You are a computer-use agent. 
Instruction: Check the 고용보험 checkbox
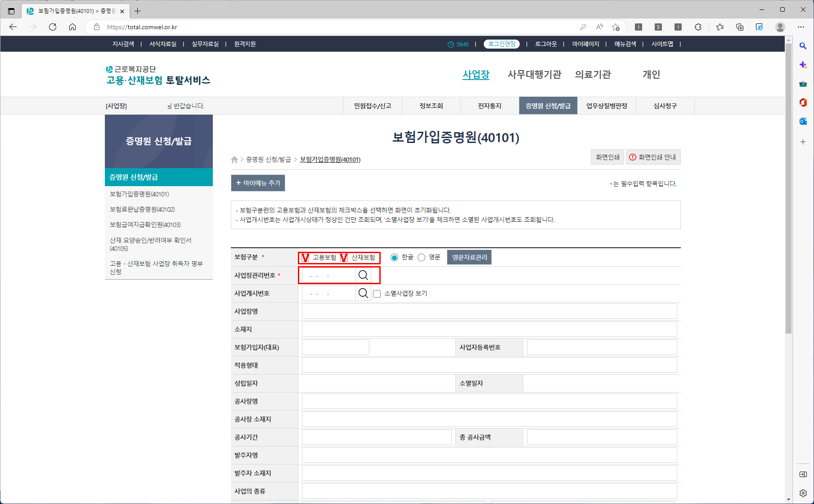click(x=305, y=257)
